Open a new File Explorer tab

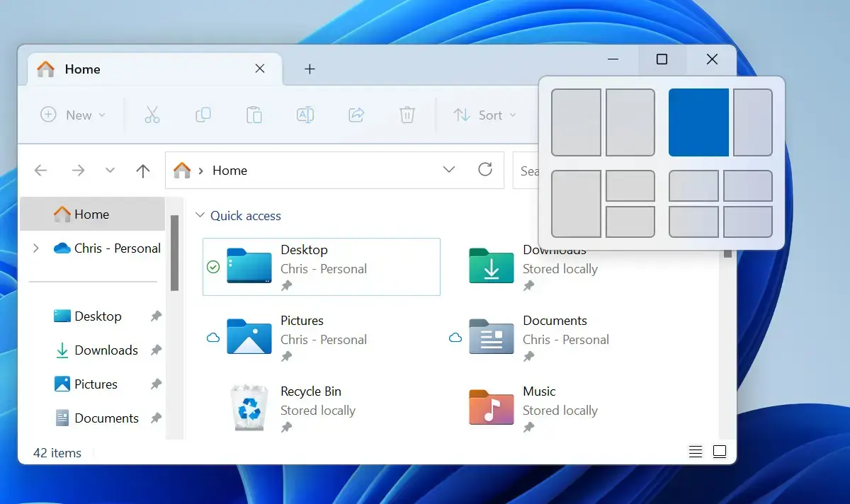tap(310, 69)
